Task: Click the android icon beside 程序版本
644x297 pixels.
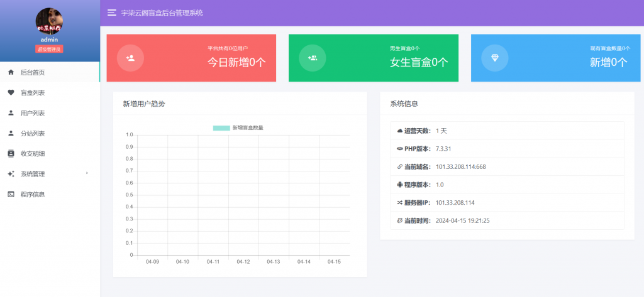Action: tap(399, 185)
